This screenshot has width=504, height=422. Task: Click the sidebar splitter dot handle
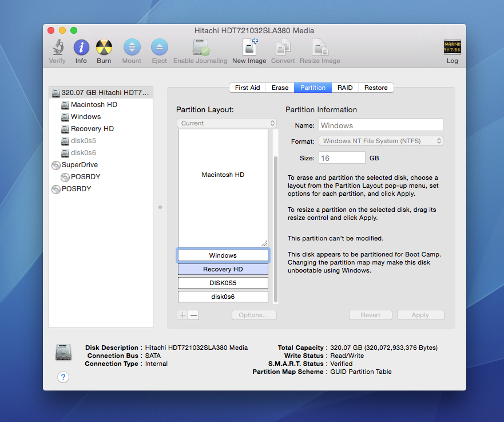160,207
